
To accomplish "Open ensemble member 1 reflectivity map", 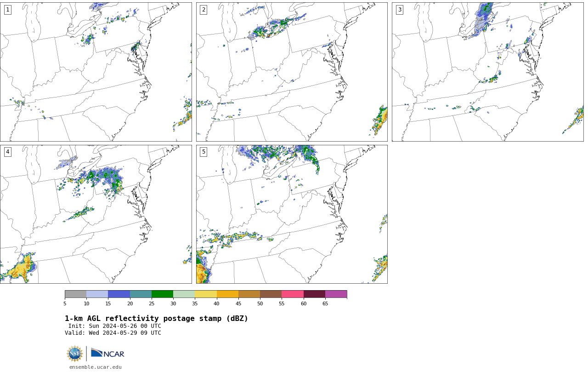I will (x=96, y=72).
